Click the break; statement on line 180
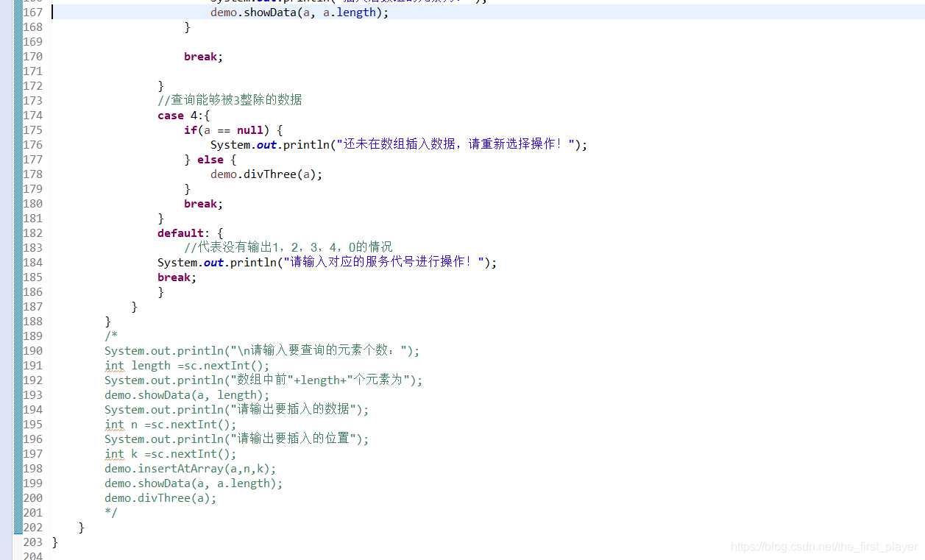 203,204
